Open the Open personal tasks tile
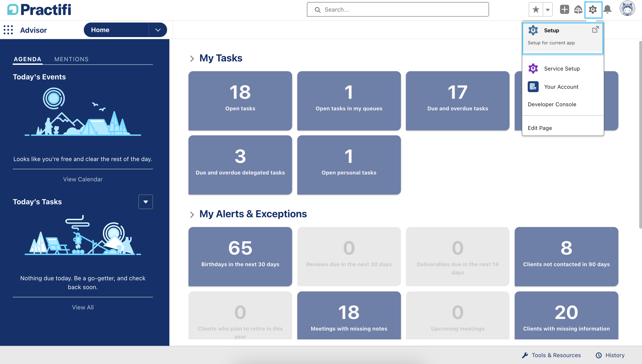The height and width of the screenshot is (364, 642). pos(349,165)
